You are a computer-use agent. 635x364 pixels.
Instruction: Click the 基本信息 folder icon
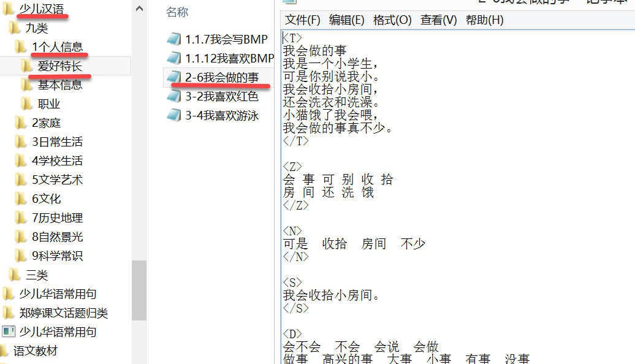pos(27,85)
